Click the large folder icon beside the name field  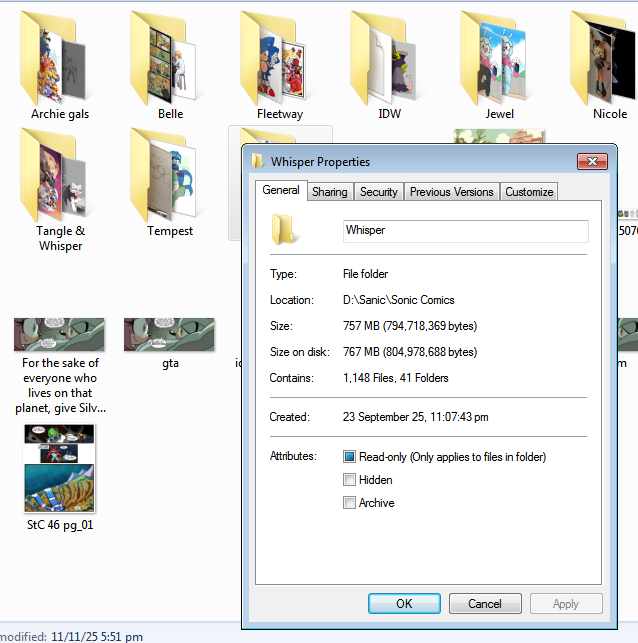[283, 229]
